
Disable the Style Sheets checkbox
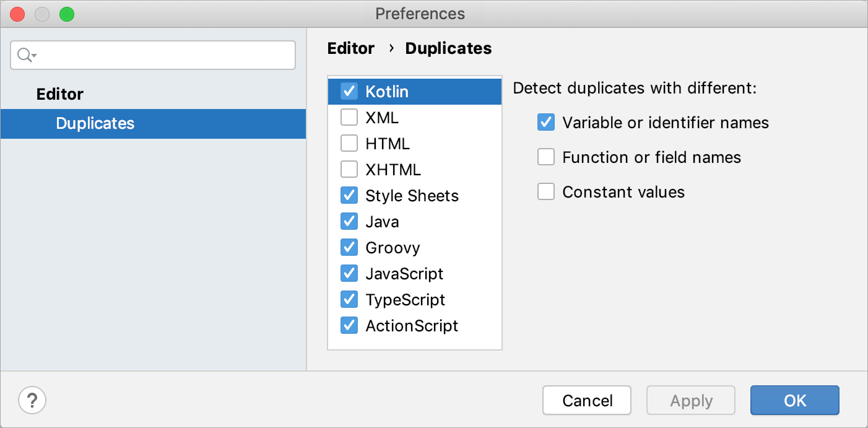(x=349, y=196)
